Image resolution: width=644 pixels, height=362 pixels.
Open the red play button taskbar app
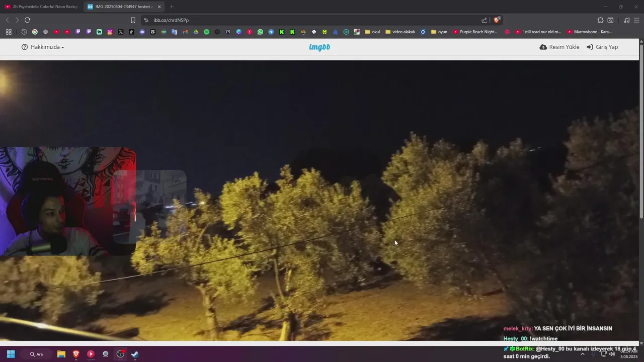tap(91, 354)
